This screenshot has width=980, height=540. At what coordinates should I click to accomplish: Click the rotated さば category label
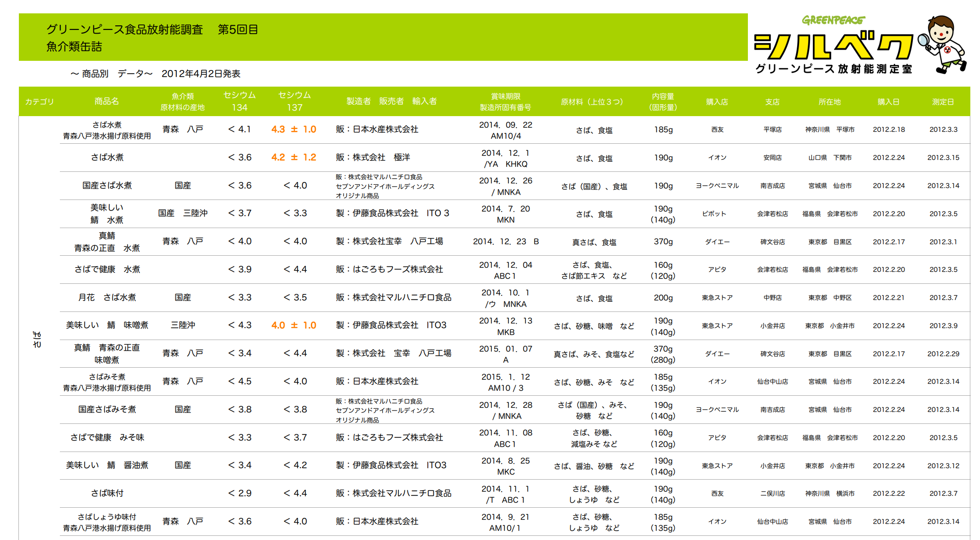tap(37, 340)
